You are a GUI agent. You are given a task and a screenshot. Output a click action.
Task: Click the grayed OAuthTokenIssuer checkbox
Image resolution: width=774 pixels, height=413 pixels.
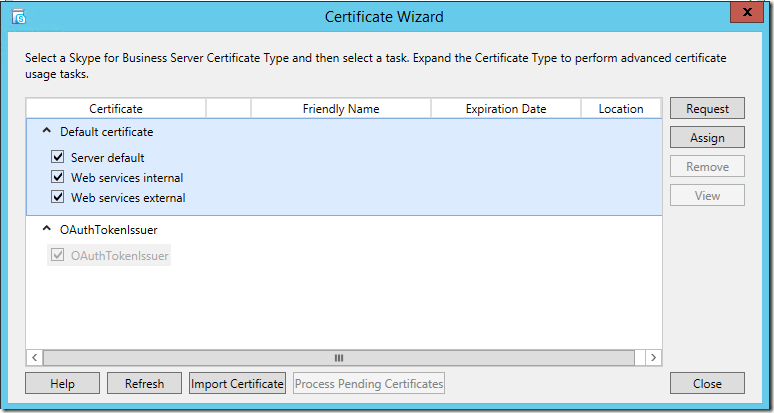[x=58, y=256]
